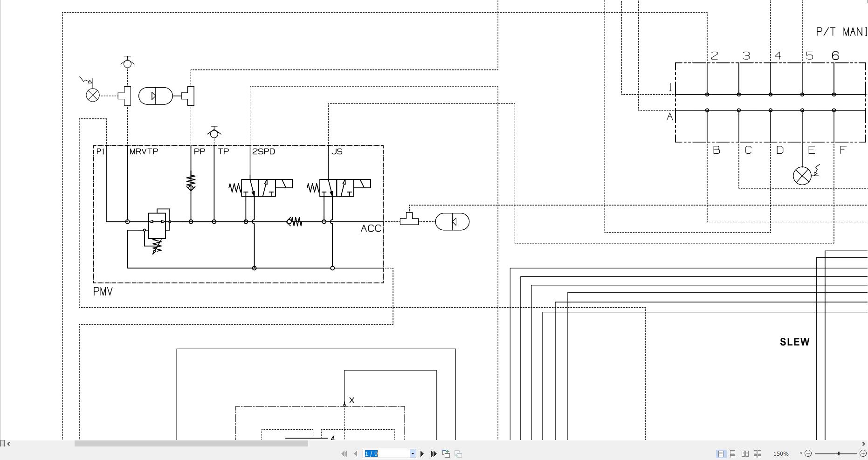868x460 pixels.
Task: Click the zoom in plus button
Action: pos(863,453)
